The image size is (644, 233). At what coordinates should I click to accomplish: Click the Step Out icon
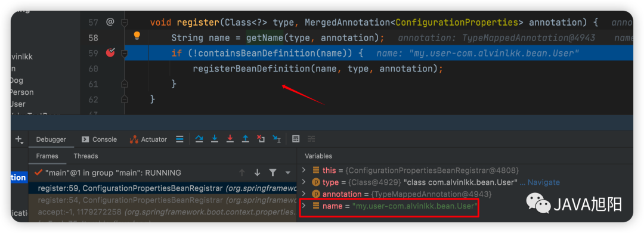[x=245, y=139]
